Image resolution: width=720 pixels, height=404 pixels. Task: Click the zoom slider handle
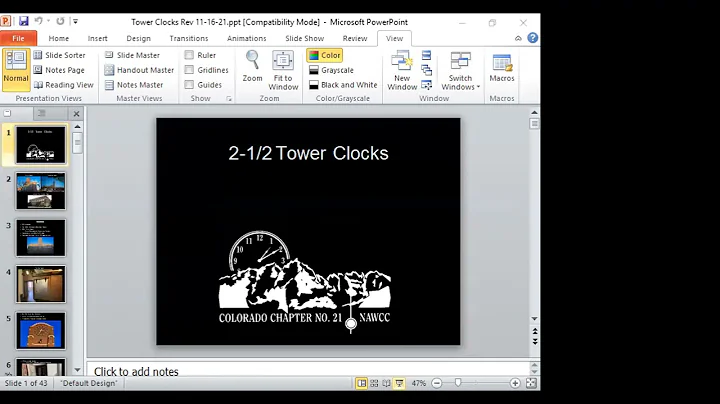(x=458, y=382)
